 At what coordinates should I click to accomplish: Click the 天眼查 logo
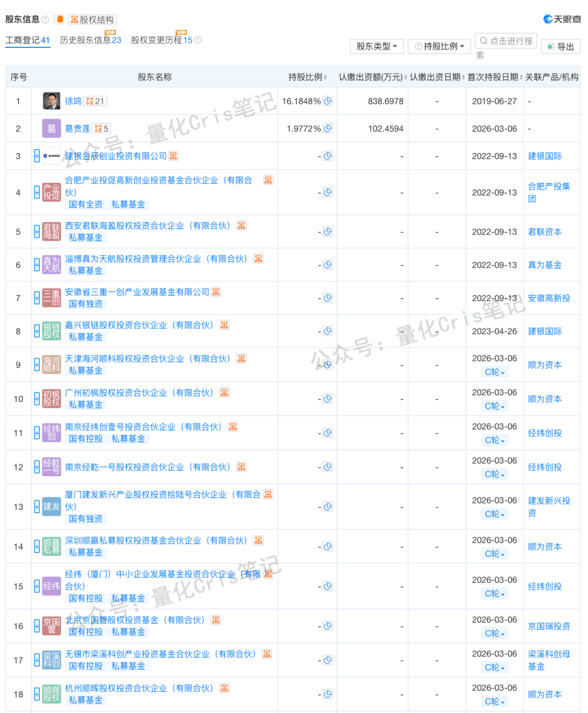pyautogui.click(x=562, y=19)
